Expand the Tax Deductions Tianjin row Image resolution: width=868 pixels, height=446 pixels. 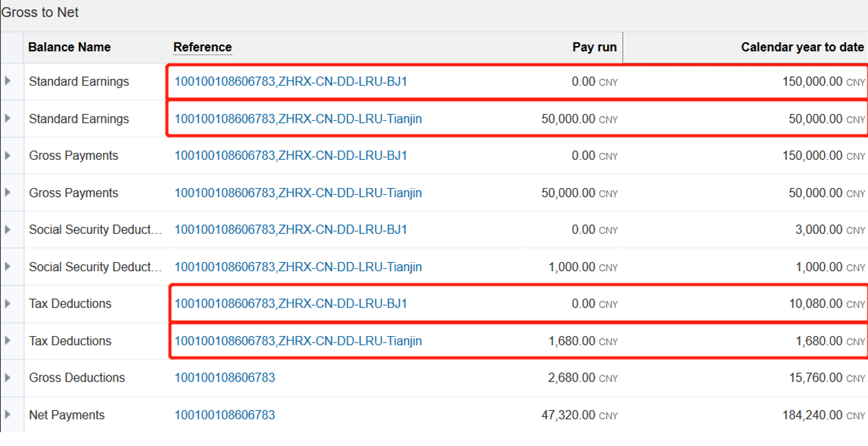(8, 340)
